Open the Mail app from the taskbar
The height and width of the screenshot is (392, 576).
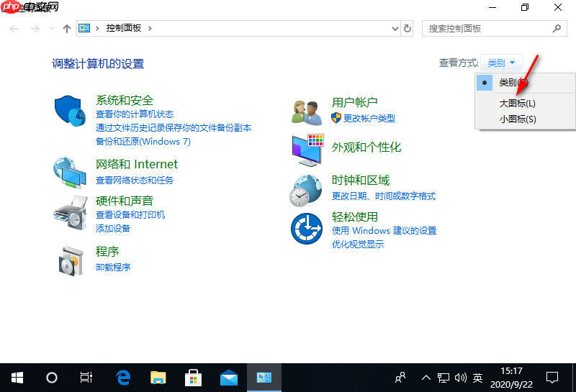(x=228, y=378)
